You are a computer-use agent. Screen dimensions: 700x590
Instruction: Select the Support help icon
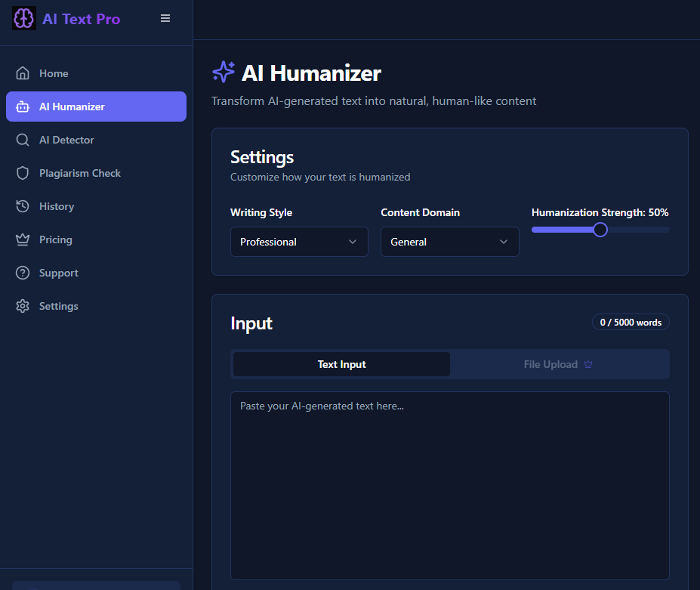[23, 272]
